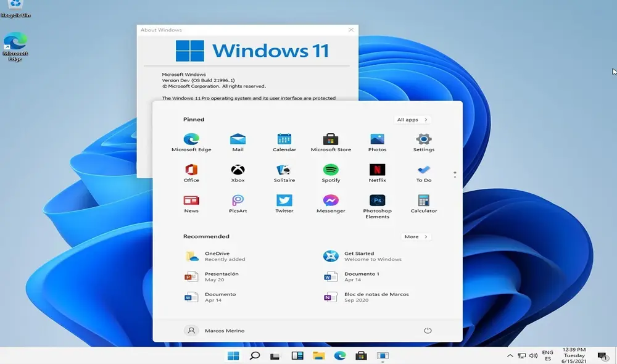617x364 pixels.
Task: Expand the All apps list
Action: tap(412, 119)
